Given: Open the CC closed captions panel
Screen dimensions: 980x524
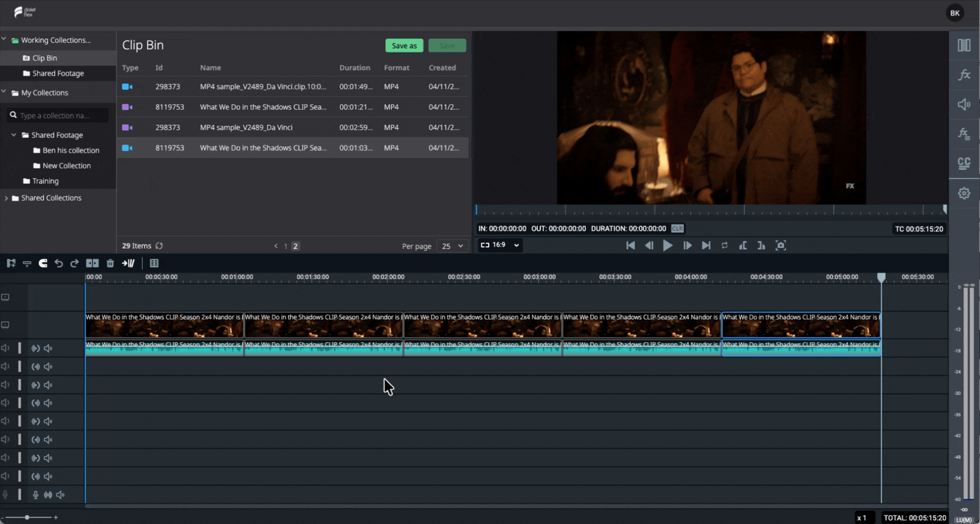Looking at the screenshot, I should tap(964, 163).
